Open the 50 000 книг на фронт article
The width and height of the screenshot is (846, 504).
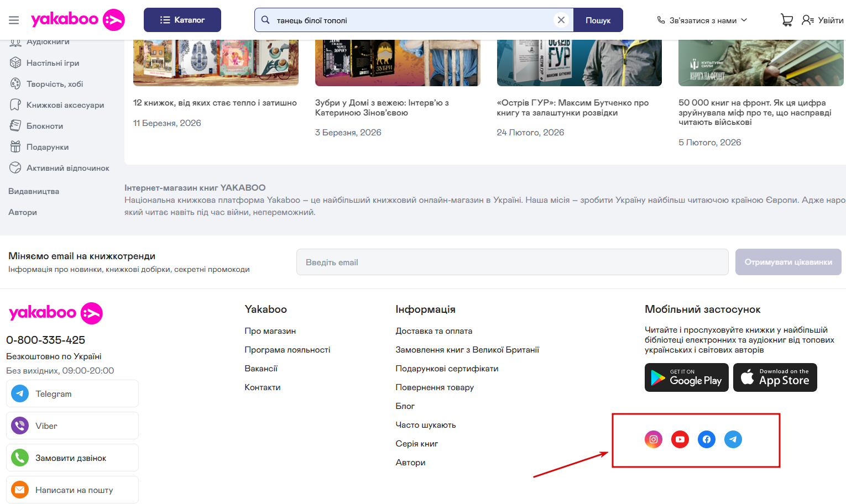[755, 112]
